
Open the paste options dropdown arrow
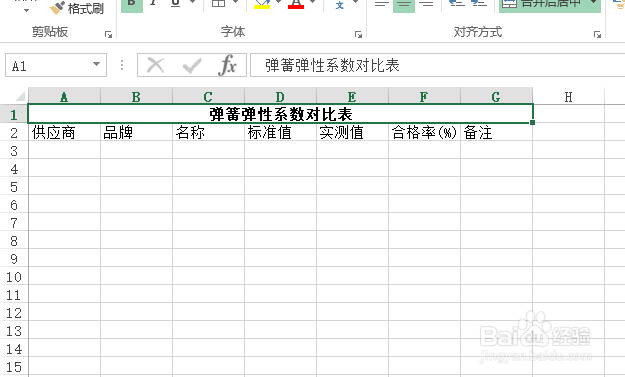coord(26,10)
